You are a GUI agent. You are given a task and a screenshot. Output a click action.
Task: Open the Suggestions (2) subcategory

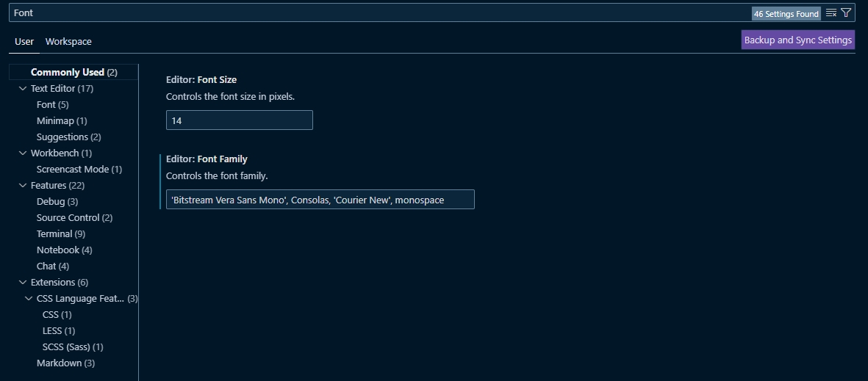[68, 137]
